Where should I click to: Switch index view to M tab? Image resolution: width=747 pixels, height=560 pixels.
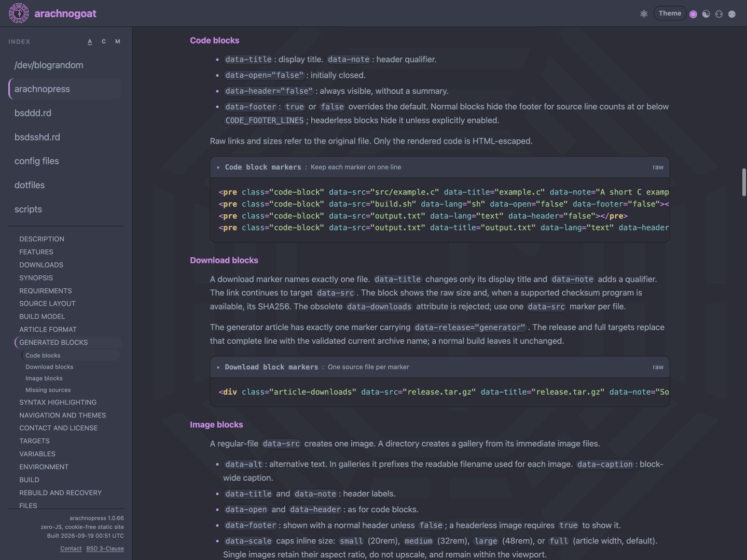point(118,41)
